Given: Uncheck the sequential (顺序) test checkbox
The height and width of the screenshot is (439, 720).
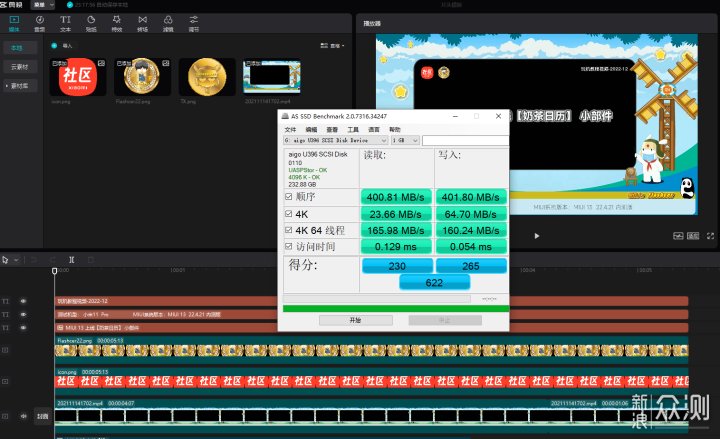Looking at the screenshot, I should pos(288,197).
